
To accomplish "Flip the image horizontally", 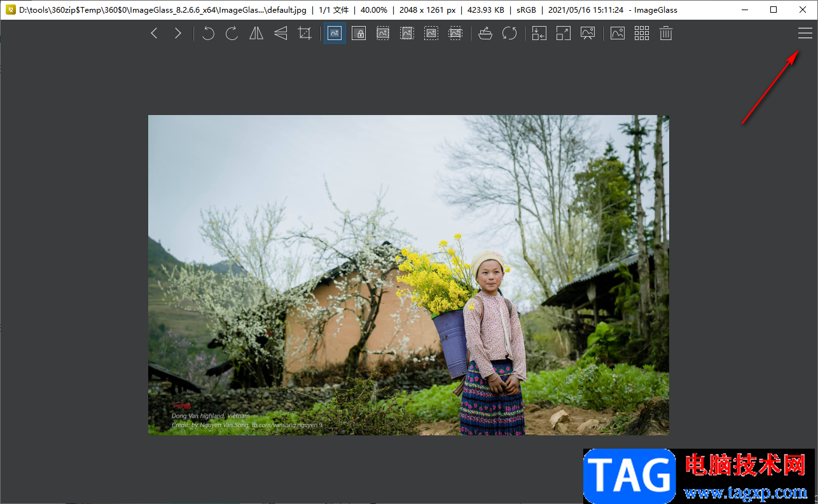I will pyautogui.click(x=256, y=34).
